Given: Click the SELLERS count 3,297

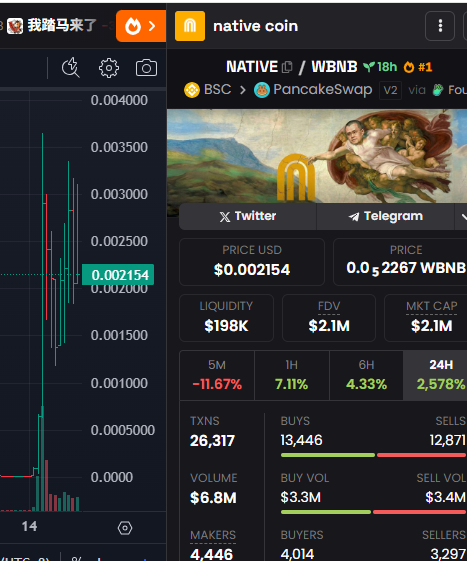Looking at the screenshot, I should point(448,554).
